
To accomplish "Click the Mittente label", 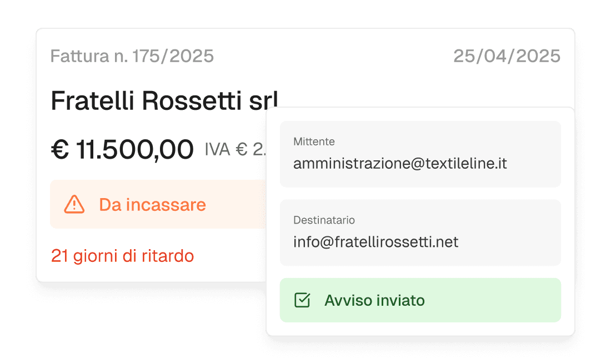I will coord(314,141).
